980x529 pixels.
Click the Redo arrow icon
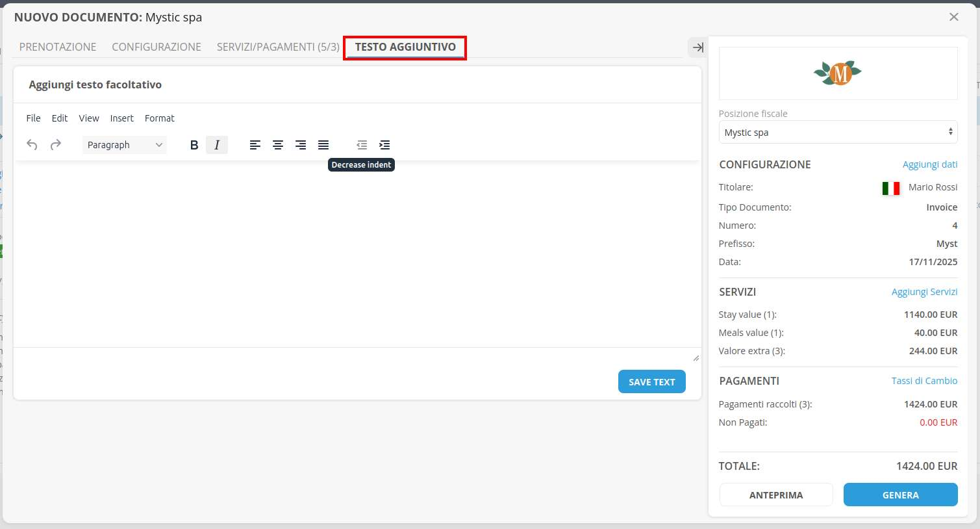click(x=56, y=145)
